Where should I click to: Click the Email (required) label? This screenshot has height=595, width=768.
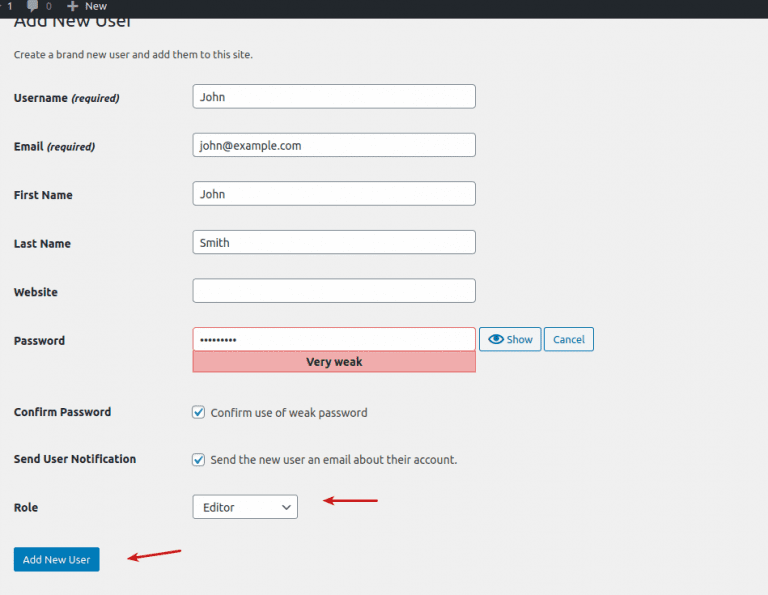(54, 146)
